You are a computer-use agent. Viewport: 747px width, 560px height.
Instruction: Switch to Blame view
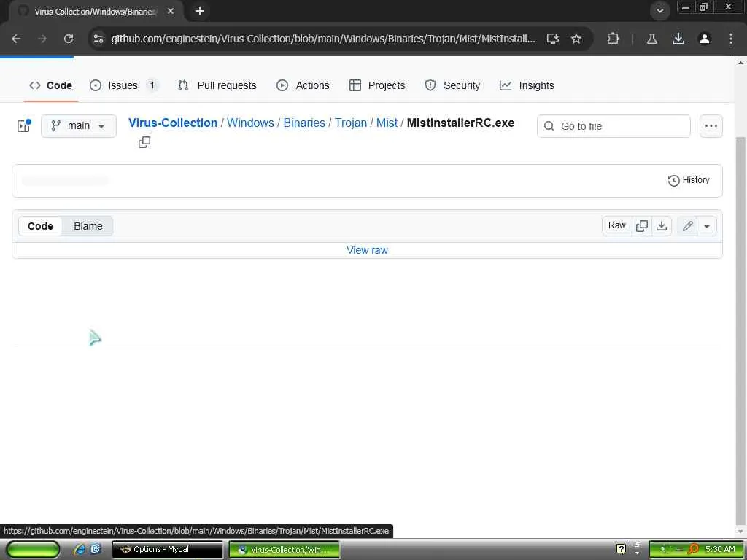[88, 226]
